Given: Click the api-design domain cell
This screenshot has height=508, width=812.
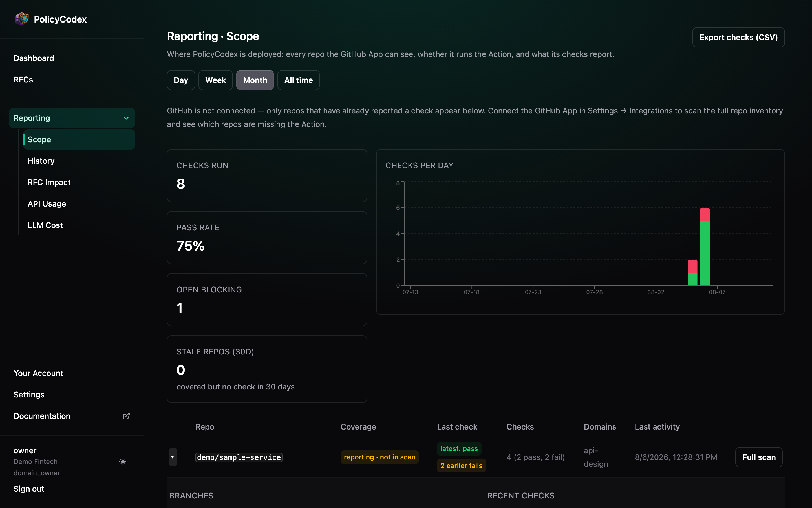Looking at the screenshot, I should 596,457.
